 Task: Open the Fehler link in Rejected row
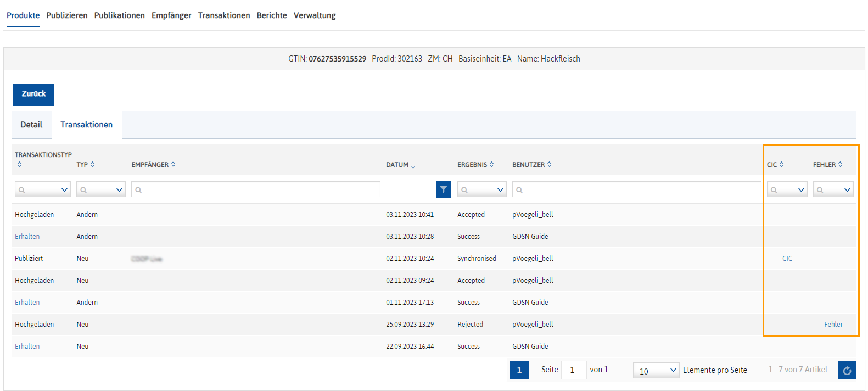pos(833,325)
